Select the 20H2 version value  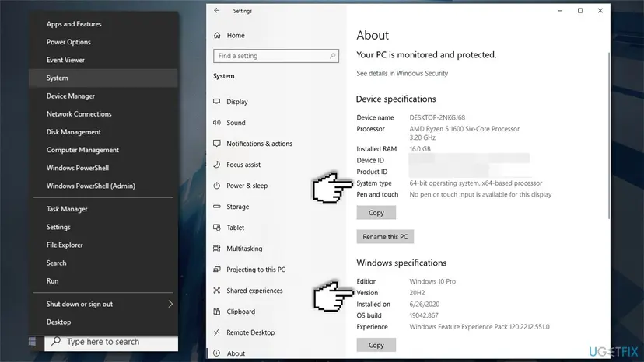click(417, 293)
